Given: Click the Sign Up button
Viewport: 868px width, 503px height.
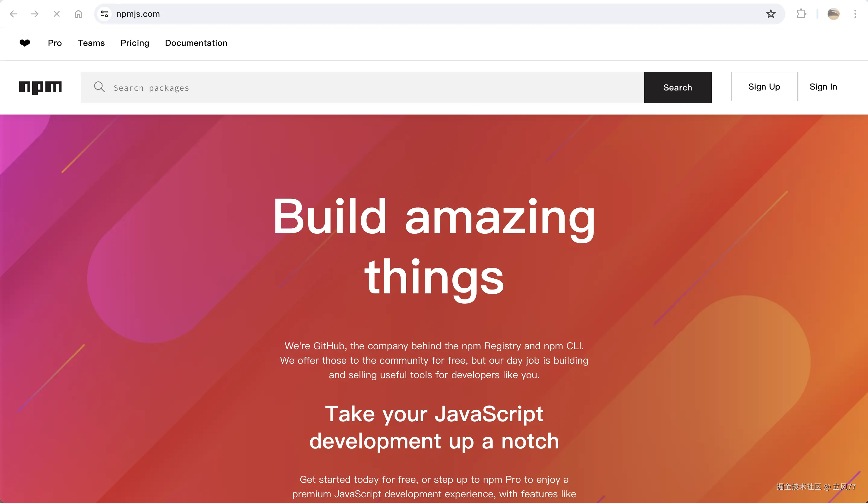Looking at the screenshot, I should click(x=764, y=87).
